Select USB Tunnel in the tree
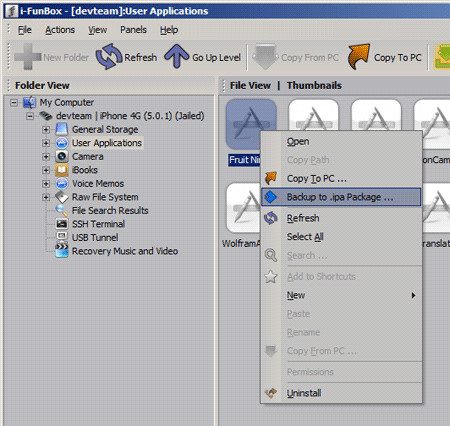The image size is (450, 426). (x=95, y=237)
